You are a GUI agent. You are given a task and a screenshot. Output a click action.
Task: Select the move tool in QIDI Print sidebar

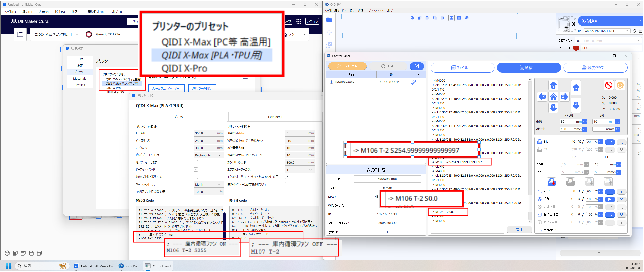329,32
